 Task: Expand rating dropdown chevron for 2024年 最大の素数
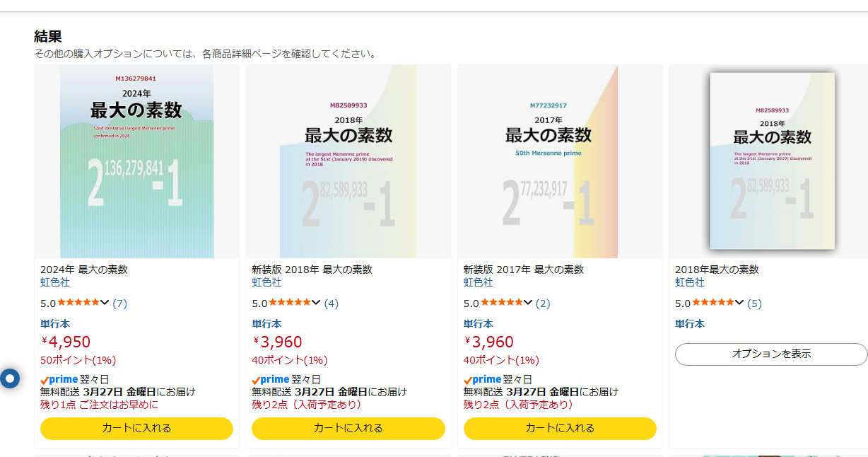click(x=105, y=303)
